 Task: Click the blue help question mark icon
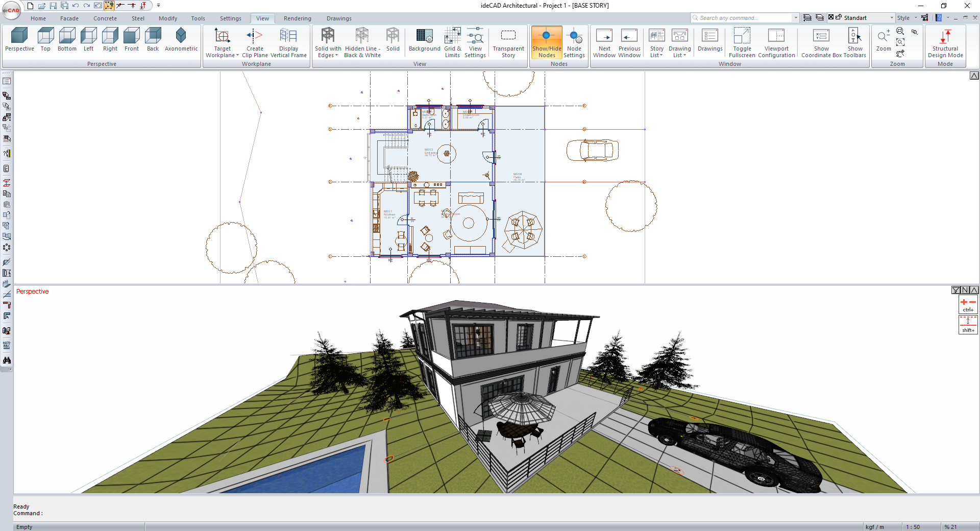click(939, 17)
